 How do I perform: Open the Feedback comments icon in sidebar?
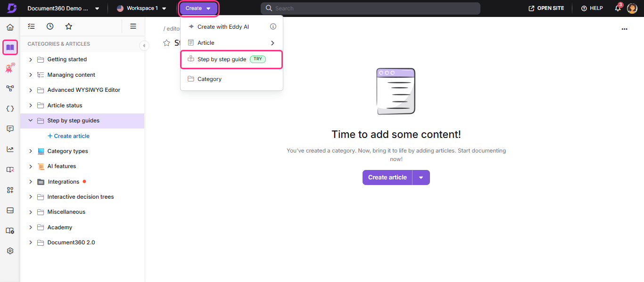click(10, 129)
